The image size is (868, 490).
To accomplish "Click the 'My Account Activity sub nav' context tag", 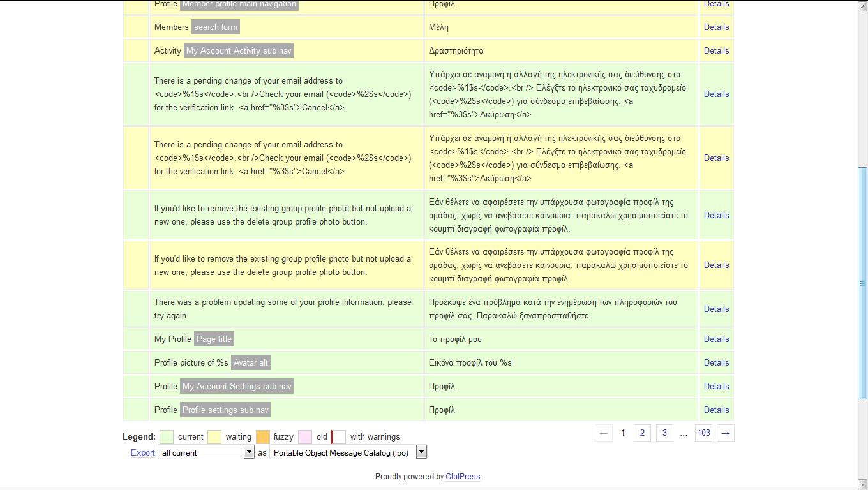I will click(x=239, y=50).
